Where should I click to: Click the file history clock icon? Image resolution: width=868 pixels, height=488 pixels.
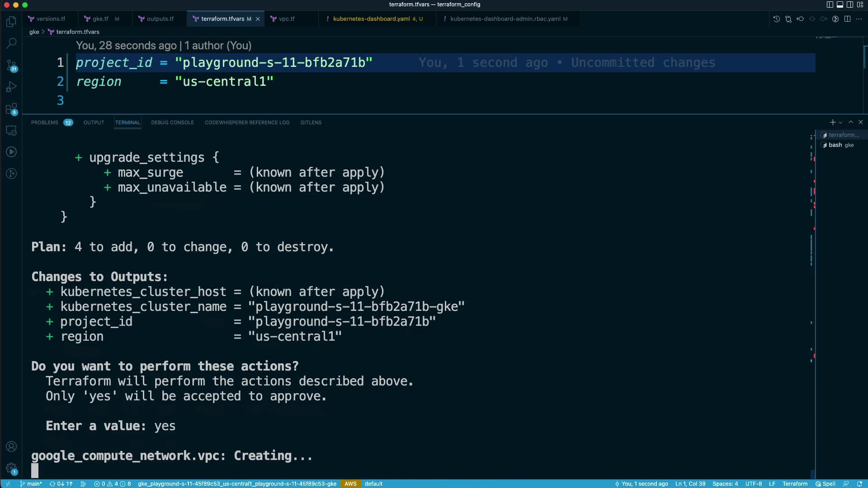(776, 19)
